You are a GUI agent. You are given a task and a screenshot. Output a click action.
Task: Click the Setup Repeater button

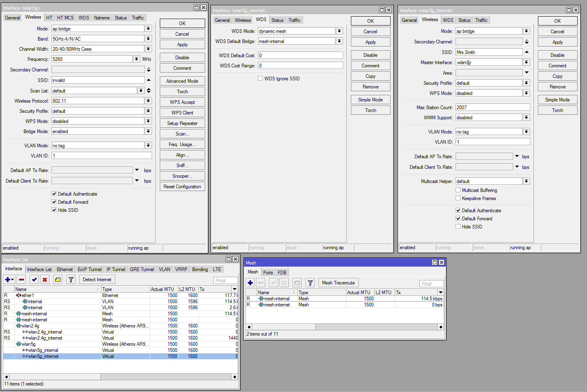pyautogui.click(x=182, y=123)
